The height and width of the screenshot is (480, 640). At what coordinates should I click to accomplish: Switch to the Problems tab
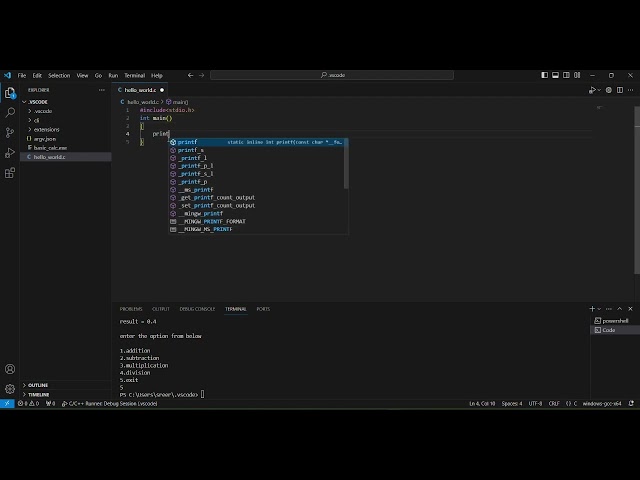point(131,309)
